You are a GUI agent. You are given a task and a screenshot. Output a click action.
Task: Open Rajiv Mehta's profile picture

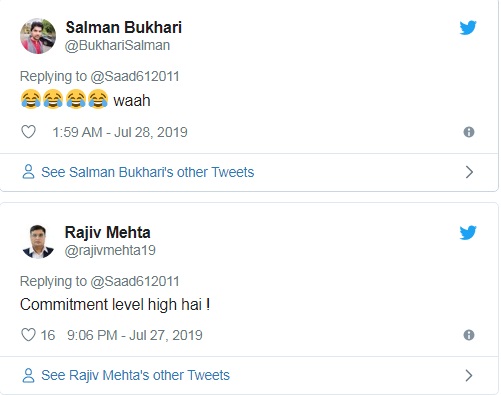38,242
